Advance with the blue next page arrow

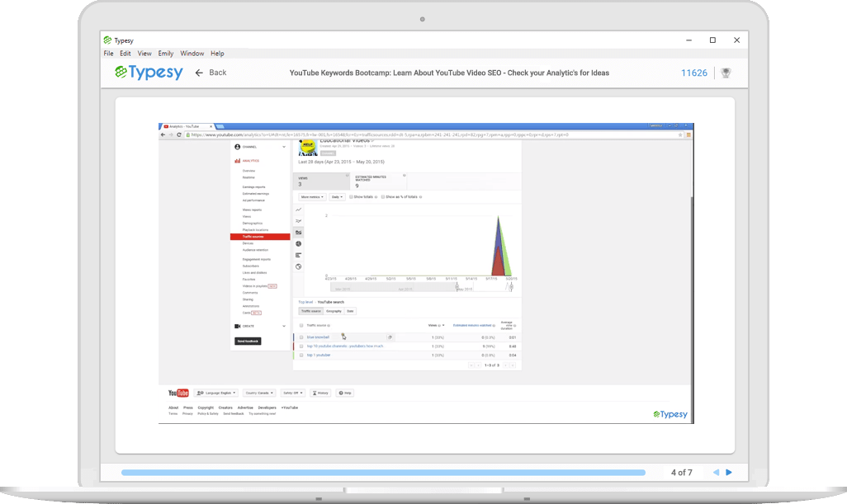point(729,472)
